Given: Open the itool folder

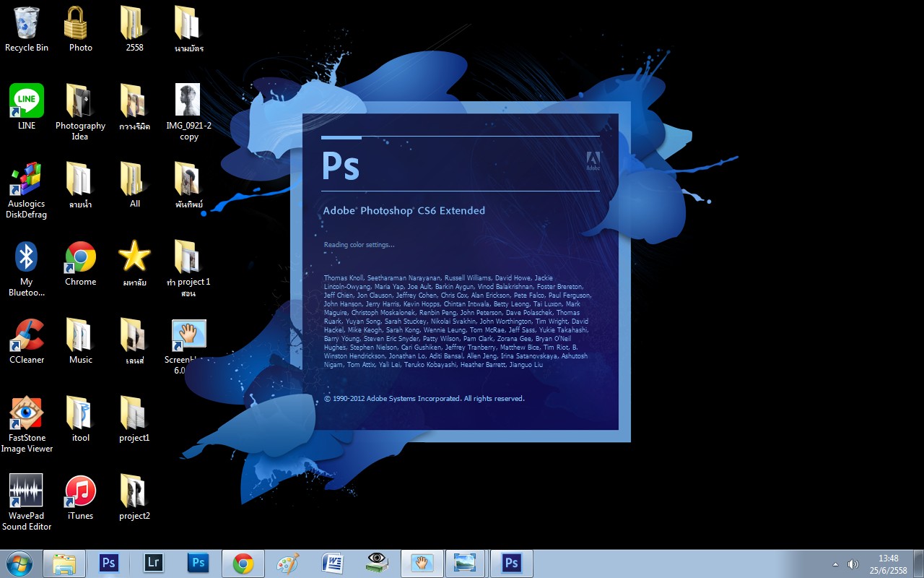Looking at the screenshot, I should [80, 419].
